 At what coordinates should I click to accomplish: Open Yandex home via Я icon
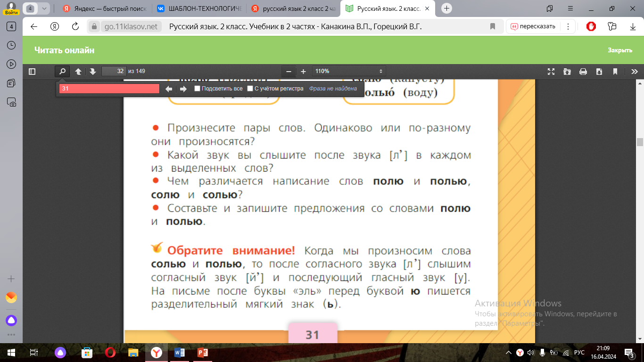[x=55, y=26]
